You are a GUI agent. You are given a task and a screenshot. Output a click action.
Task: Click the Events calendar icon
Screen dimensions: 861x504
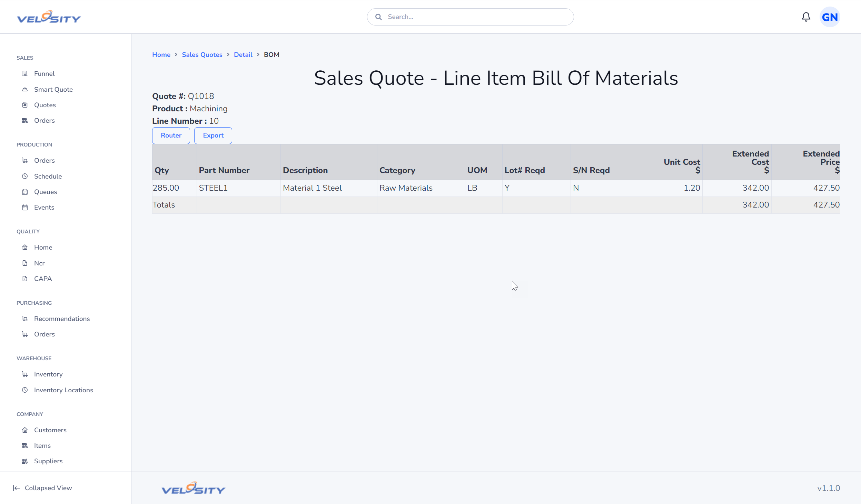pyautogui.click(x=25, y=207)
